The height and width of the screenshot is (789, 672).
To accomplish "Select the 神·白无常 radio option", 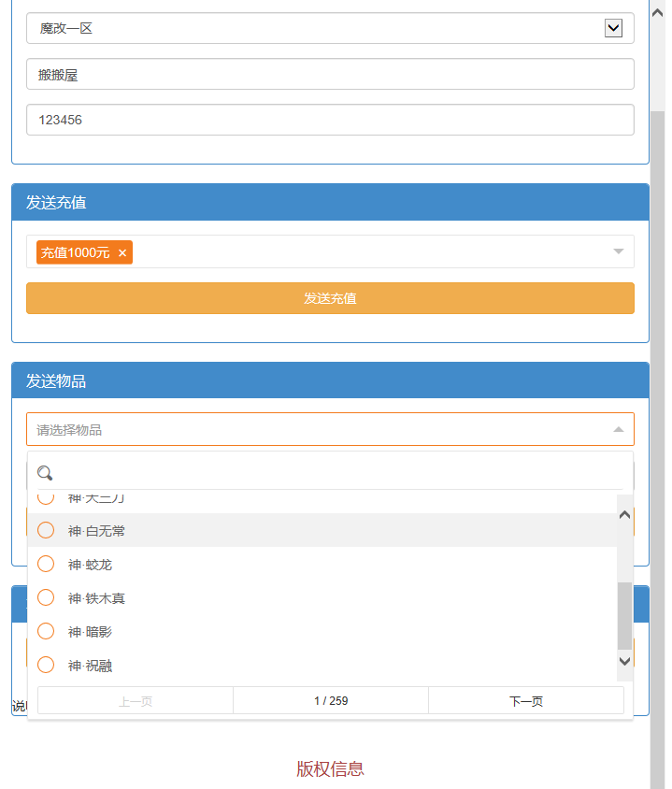I will coord(46,531).
